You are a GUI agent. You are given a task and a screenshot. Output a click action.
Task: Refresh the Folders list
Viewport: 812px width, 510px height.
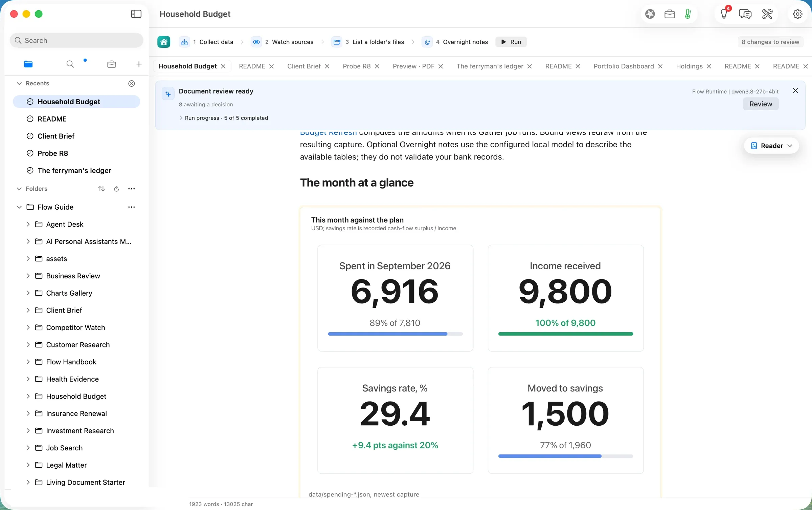116,189
